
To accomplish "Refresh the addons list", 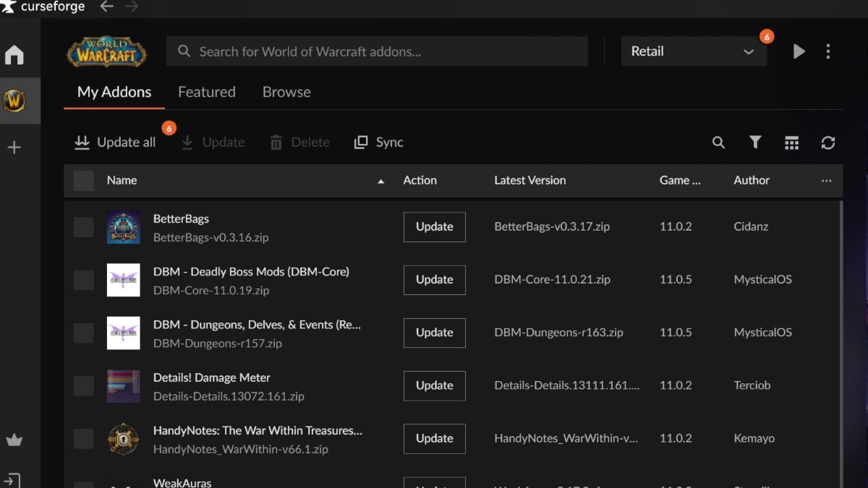I will click(828, 142).
